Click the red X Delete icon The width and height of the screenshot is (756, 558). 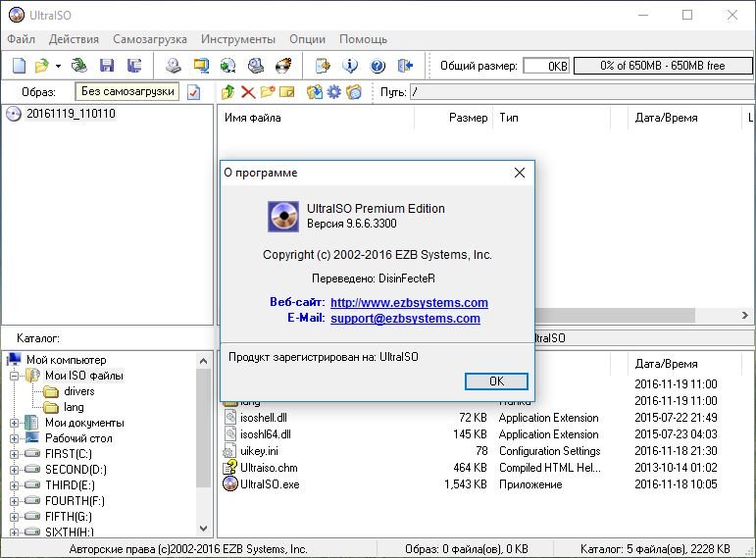(248, 91)
